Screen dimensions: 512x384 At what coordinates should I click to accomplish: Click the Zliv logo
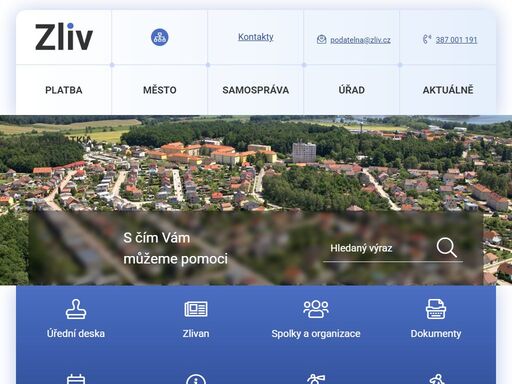tap(64, 37)
